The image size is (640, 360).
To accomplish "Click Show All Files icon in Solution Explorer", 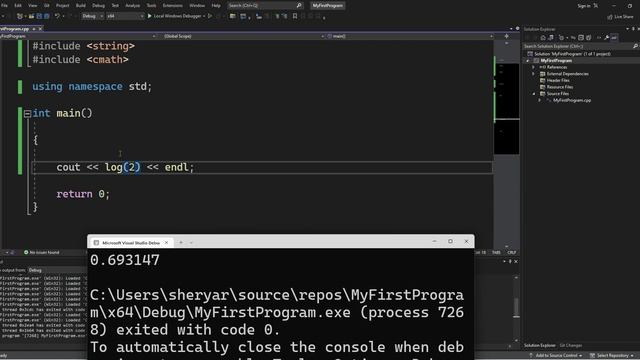I will [589, 38].
